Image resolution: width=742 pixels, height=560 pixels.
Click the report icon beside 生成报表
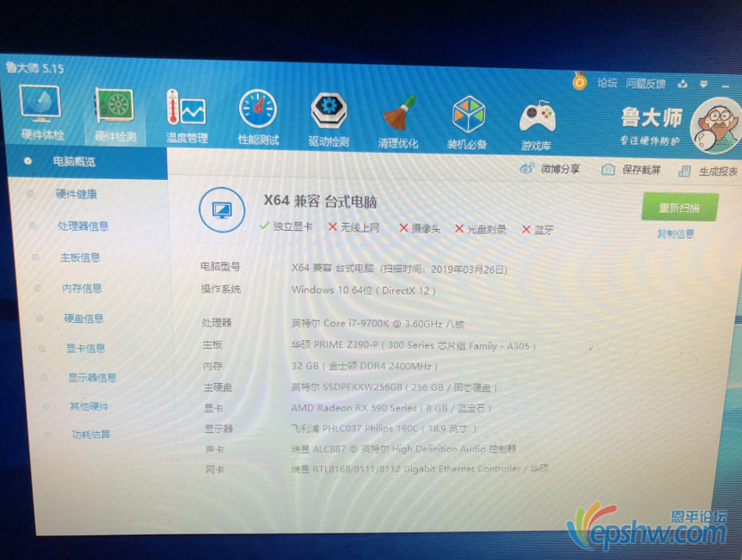coord(685,171)
